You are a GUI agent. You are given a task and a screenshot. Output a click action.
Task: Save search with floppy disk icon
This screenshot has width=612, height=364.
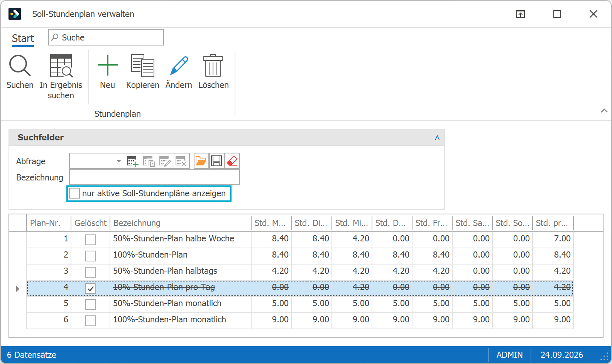(216, 161)
